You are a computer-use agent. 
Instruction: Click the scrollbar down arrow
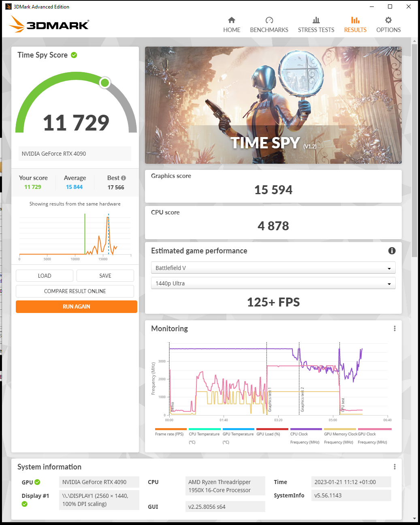[414, 519]
